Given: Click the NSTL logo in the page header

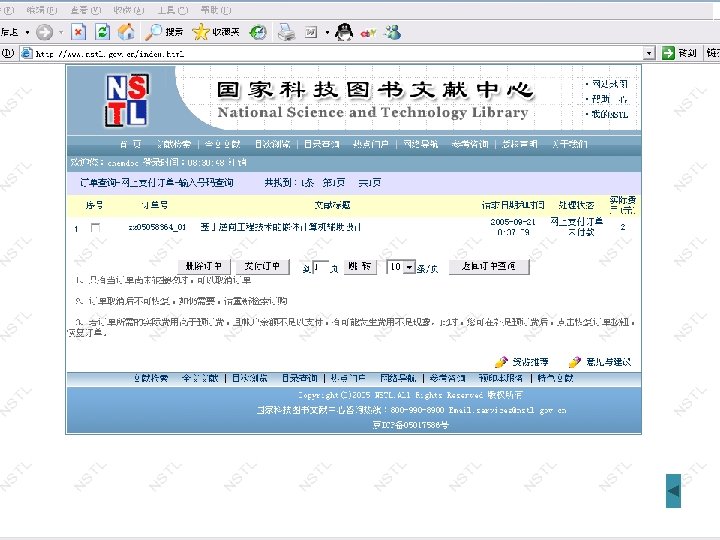Looking at the screenshot, I should tap(127, 100).
